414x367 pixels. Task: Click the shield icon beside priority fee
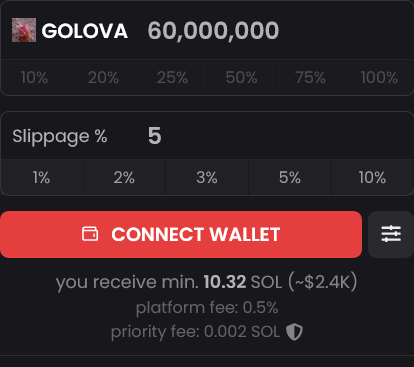point(294,332)
